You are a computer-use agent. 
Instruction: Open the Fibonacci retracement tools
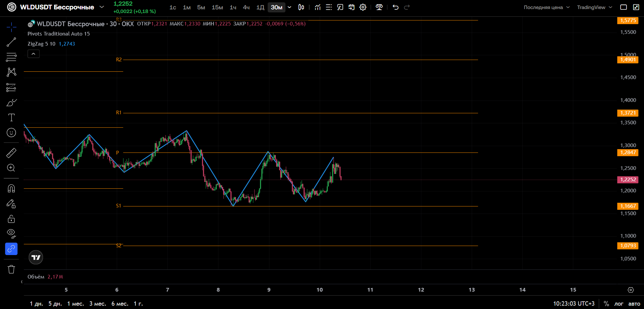click(x=11, y=57)
